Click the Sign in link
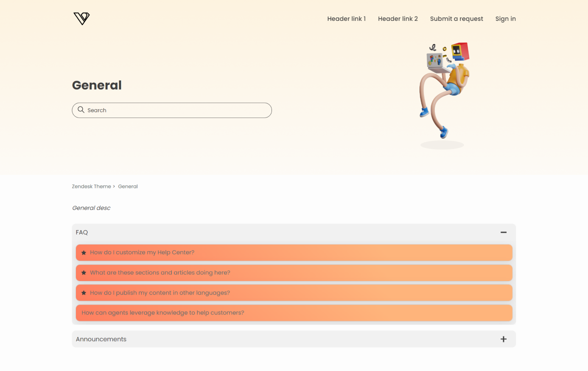 505,19
